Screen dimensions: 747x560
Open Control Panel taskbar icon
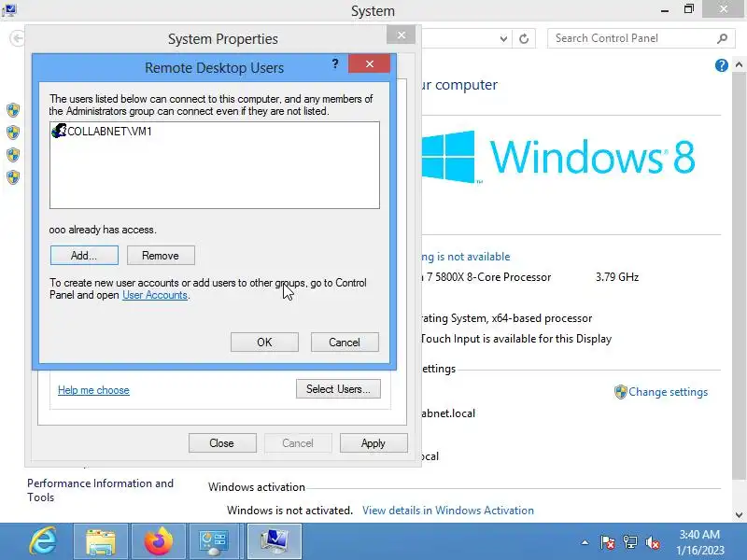click(x=214, y=541)
